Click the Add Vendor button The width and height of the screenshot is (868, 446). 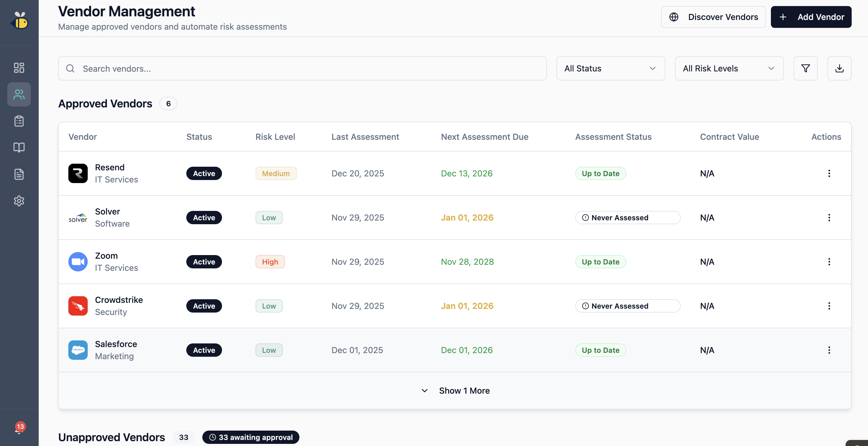click(811, 17)
